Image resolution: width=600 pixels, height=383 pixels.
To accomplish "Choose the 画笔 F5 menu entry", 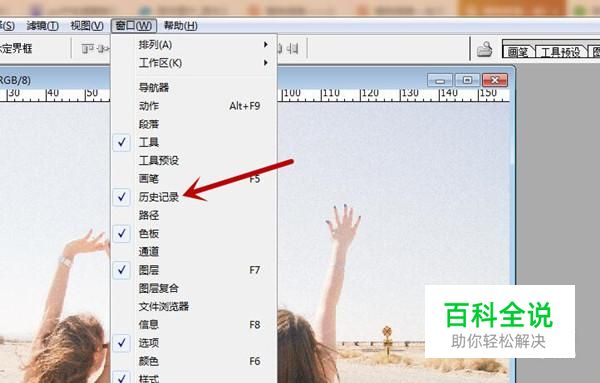I will point(194,179).
